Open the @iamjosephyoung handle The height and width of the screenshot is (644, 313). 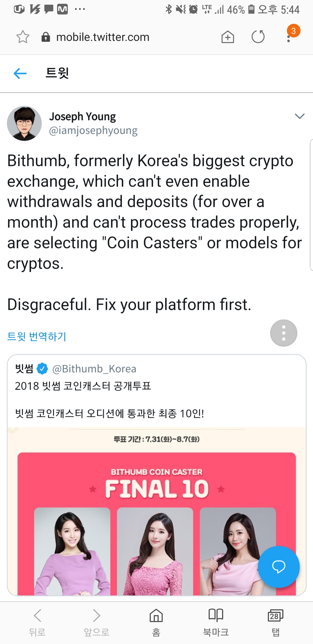pos(93,131)
